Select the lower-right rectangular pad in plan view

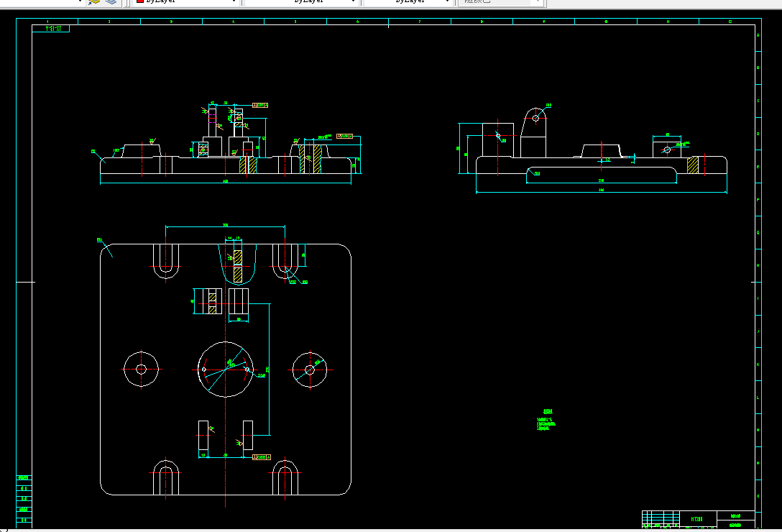(248, 435)
